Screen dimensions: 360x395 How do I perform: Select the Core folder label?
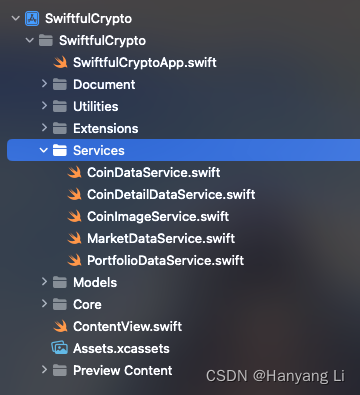coord(87,305)
